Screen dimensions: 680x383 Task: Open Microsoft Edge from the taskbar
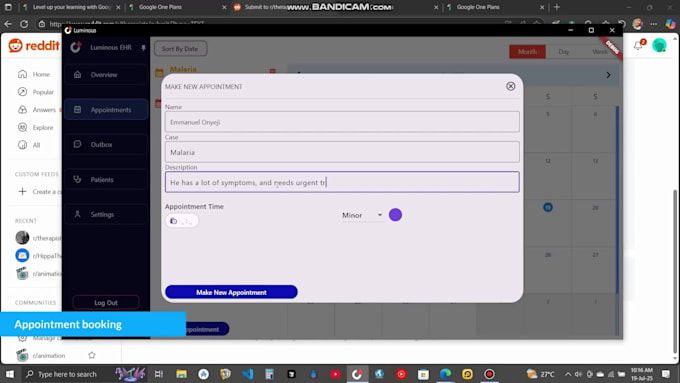[x=445, y=374]
